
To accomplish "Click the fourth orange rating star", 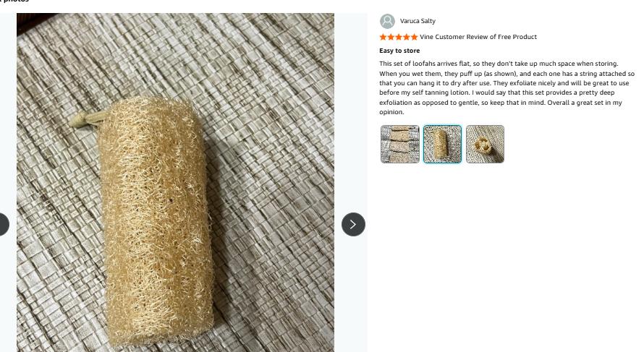I will (407, 37).
